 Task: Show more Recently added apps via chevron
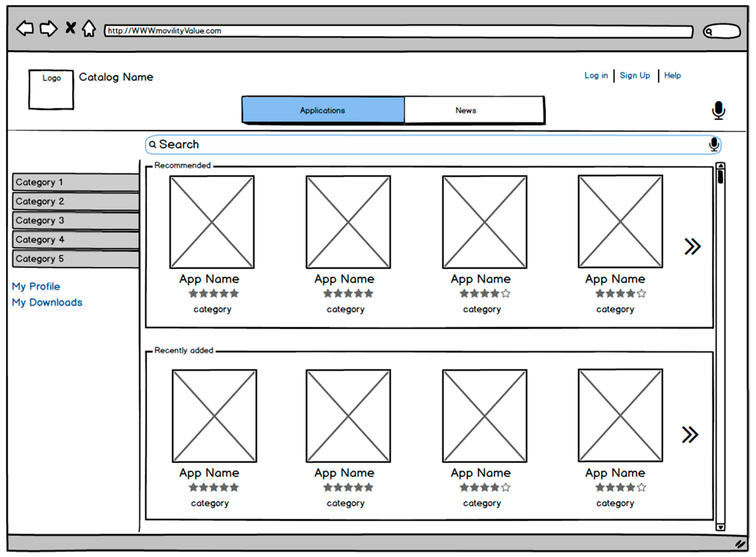(x=690, y=435)
